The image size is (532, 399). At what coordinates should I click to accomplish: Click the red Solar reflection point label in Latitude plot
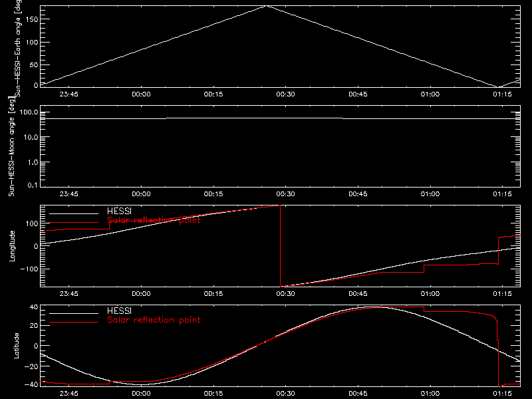pyautogui.click(x=154, y=320)
